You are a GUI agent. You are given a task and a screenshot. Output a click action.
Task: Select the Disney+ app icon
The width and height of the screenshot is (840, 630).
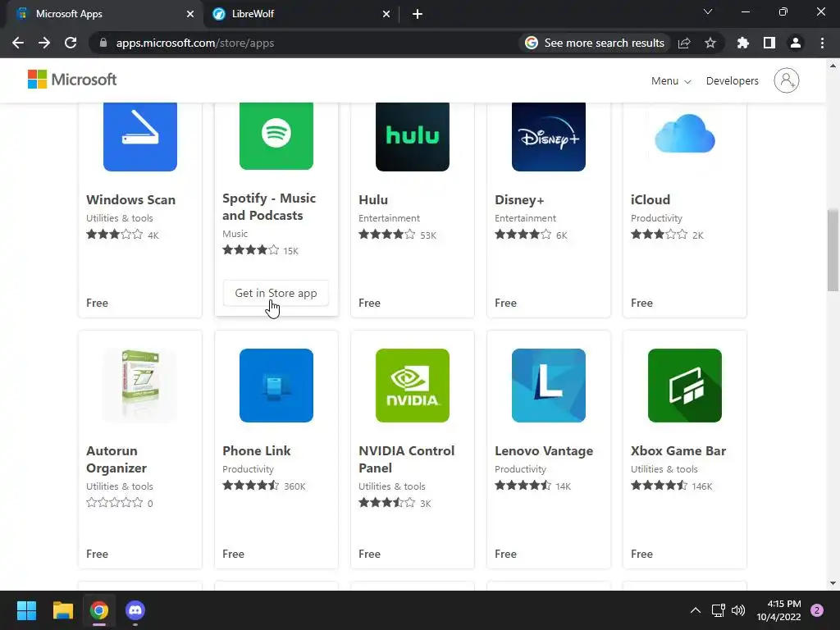point(549,137)
